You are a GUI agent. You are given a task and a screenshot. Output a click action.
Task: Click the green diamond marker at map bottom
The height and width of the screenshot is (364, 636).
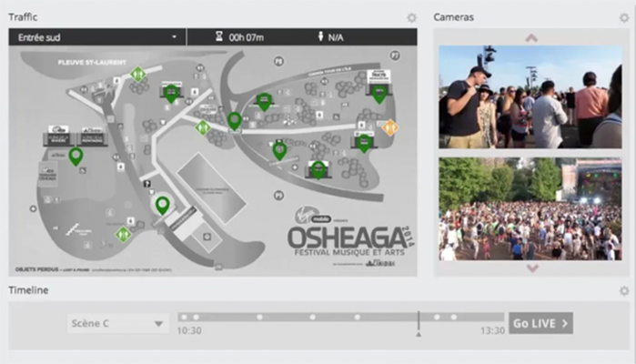(123, 234)
